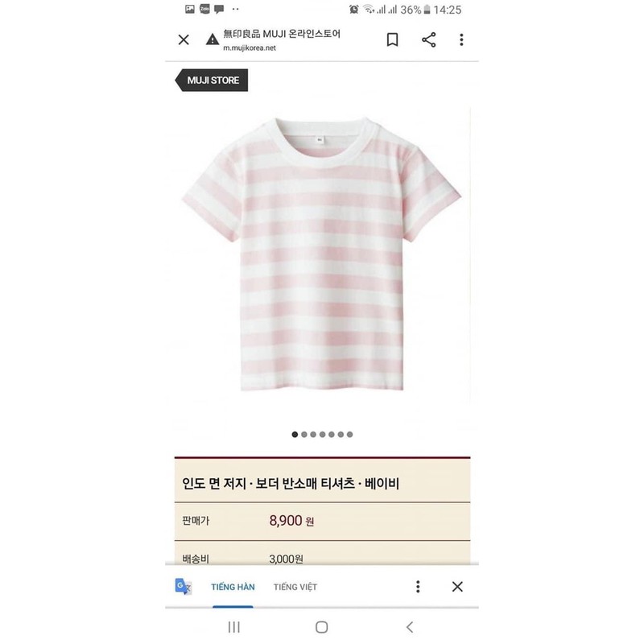Tap the Google Translate icon
644x644 pixels.
pos(184,587)
